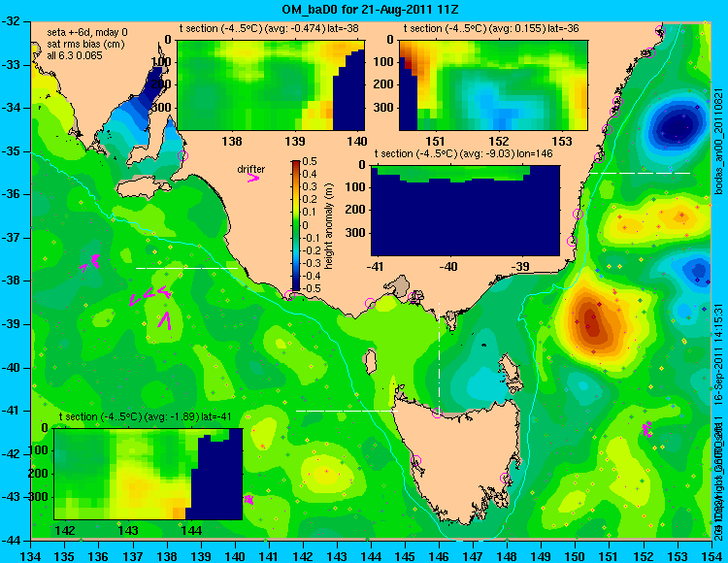
Task: Click the -40 tick label of the lon=146 inset
Action: (x=448, y=267)
